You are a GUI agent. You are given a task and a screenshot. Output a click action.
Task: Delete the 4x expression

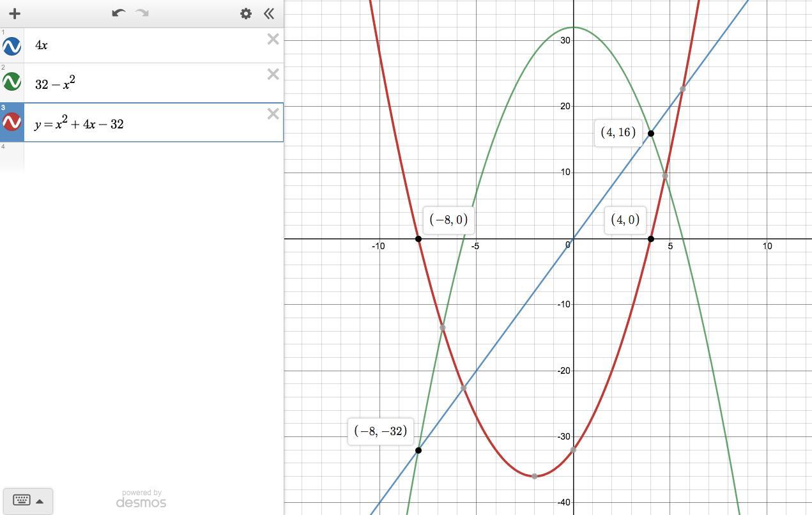tap(273, 40)
